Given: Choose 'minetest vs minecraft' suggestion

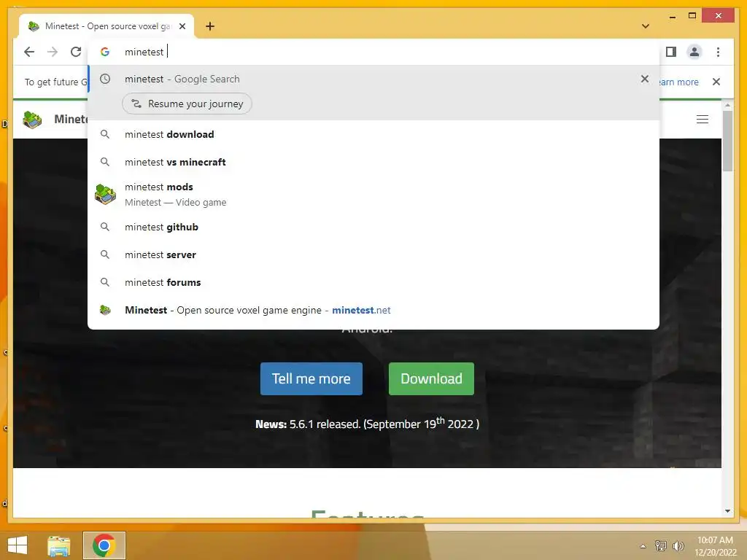Looking at the screenshot, I should tap(373, 162).
